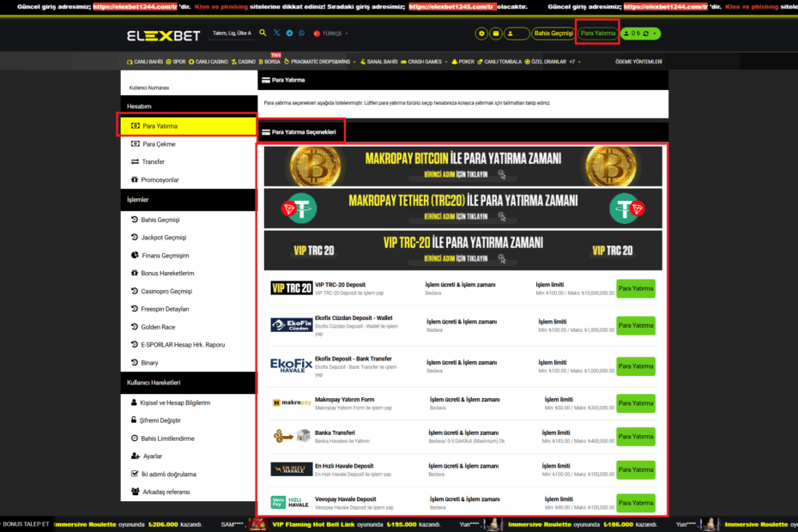The width and height of the screenshot is (798, 532).
Task: Select Para Çekme in the sidebar
Action: click(159, 144)
